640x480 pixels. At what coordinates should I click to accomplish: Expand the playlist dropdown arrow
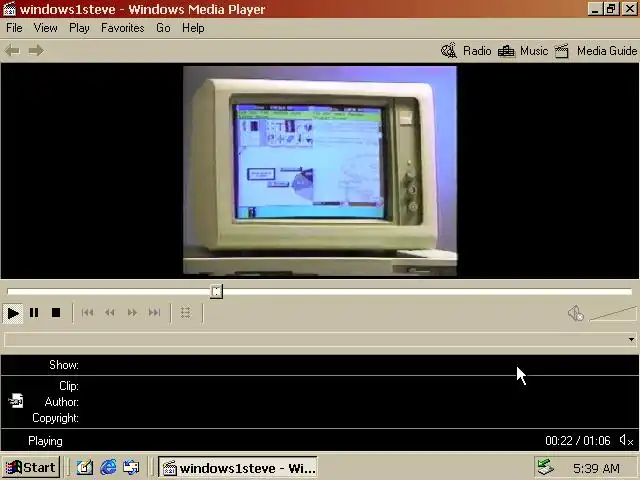pos(631,340)
